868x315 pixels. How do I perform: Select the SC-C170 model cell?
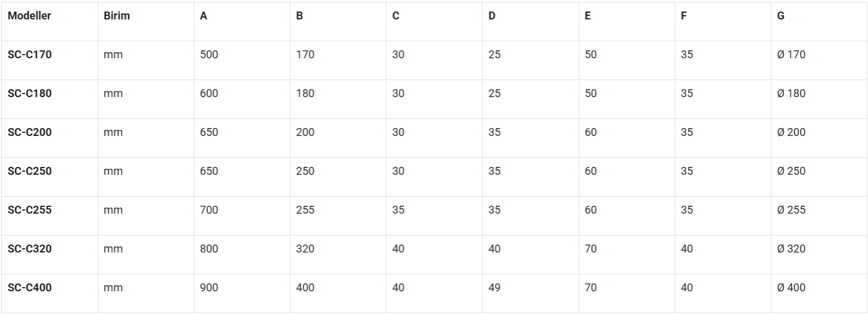[30, 55]
